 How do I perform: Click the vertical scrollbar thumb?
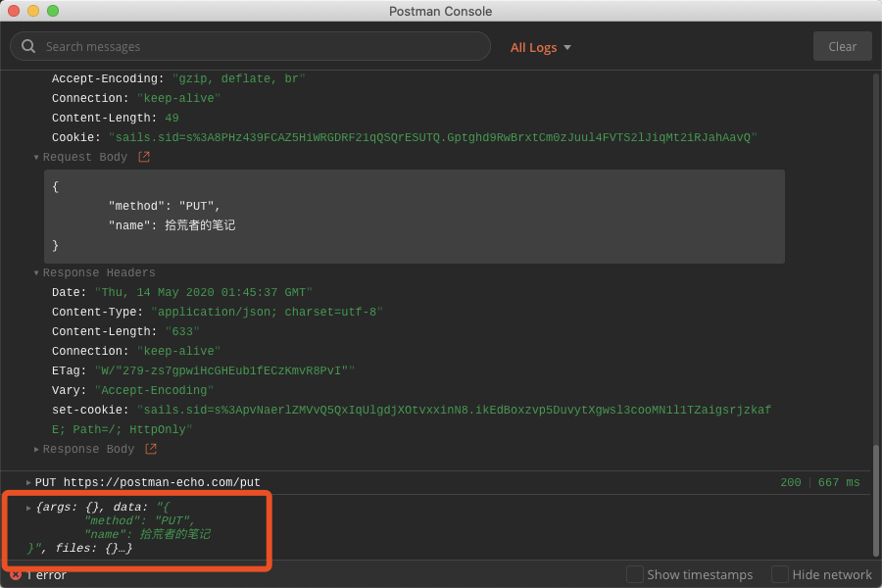875,500
